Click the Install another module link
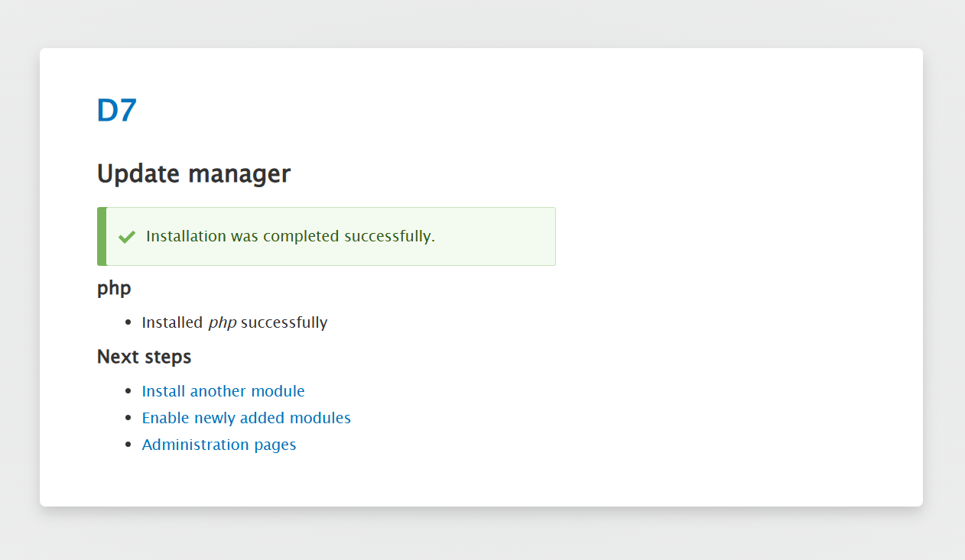This screenshot has width=965, height=560. coord(223,391)
